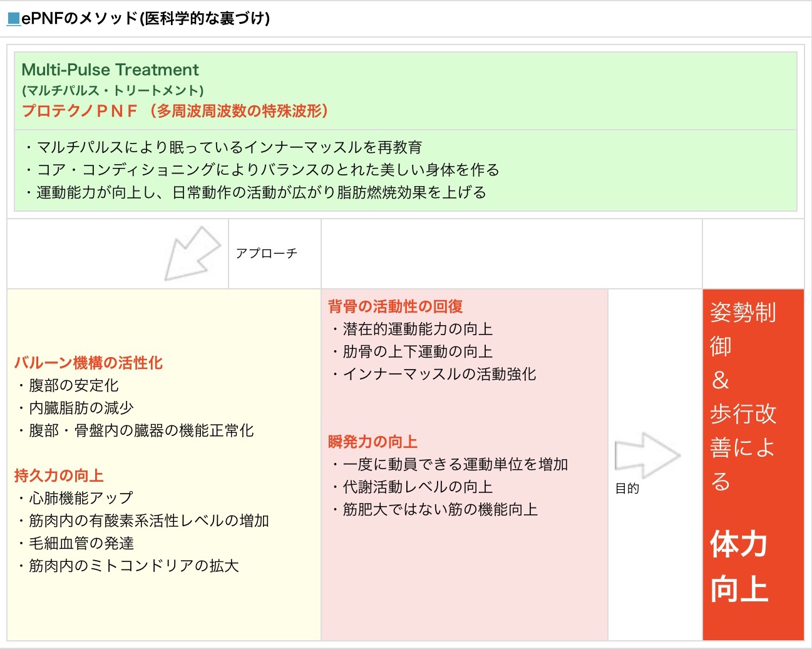812x649 pixels.
Task: Select the プロテクノＰＮＦ orange heading
Action: (x=177, y=112)
